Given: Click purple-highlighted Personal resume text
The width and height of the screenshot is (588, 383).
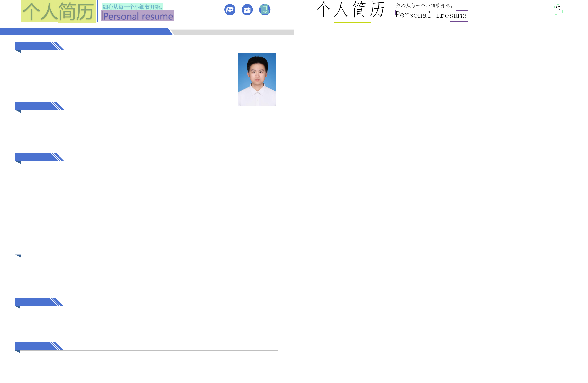Looking at the screenshot, I should 137,16.
